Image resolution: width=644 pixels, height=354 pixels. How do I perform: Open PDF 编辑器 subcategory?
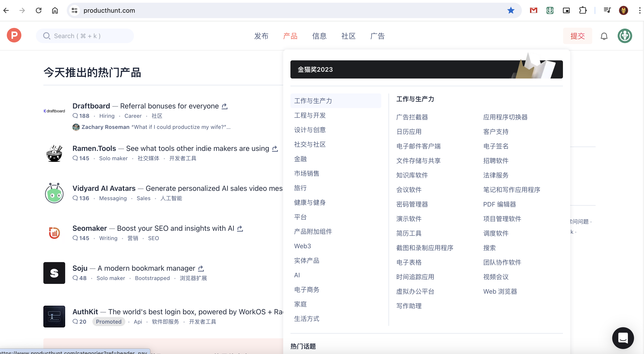[x=500, y=204]
